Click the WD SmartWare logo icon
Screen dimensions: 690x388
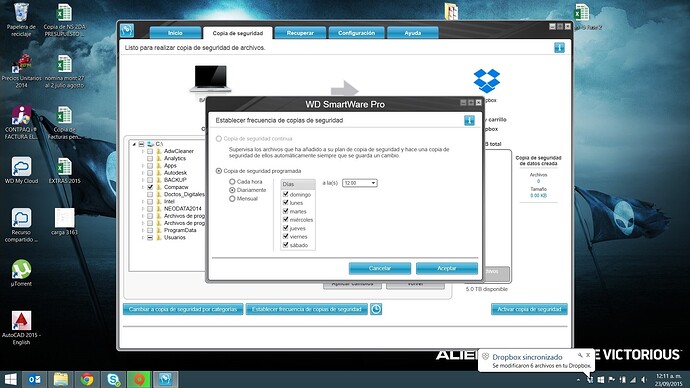[x=127, y=30]
